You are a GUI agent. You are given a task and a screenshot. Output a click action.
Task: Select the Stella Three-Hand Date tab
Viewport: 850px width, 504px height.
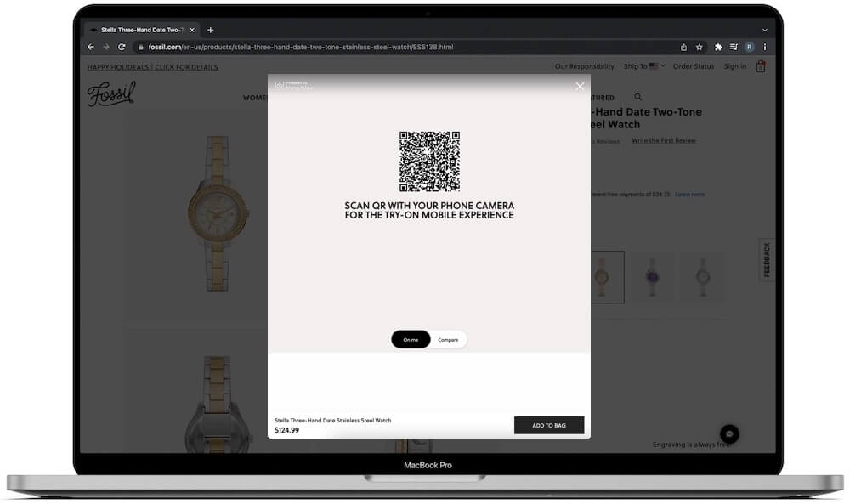(142, 30)
